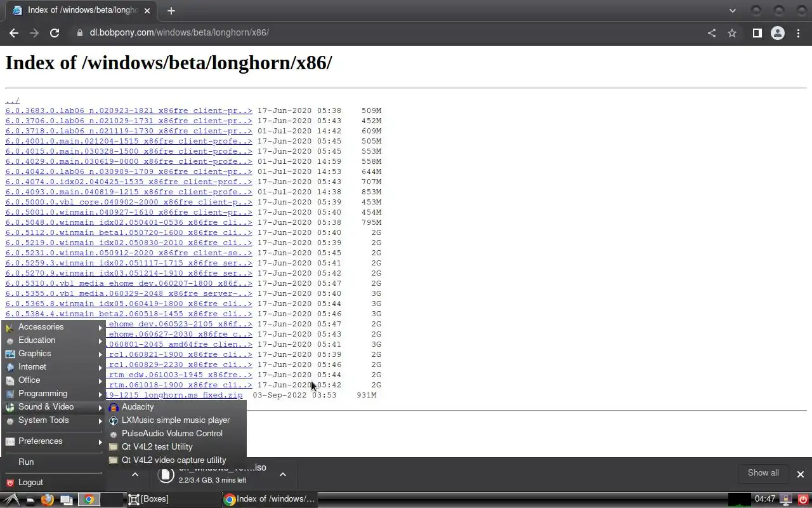
Task: Expand options chevron for the .iso download
Action: coord(283,474)
